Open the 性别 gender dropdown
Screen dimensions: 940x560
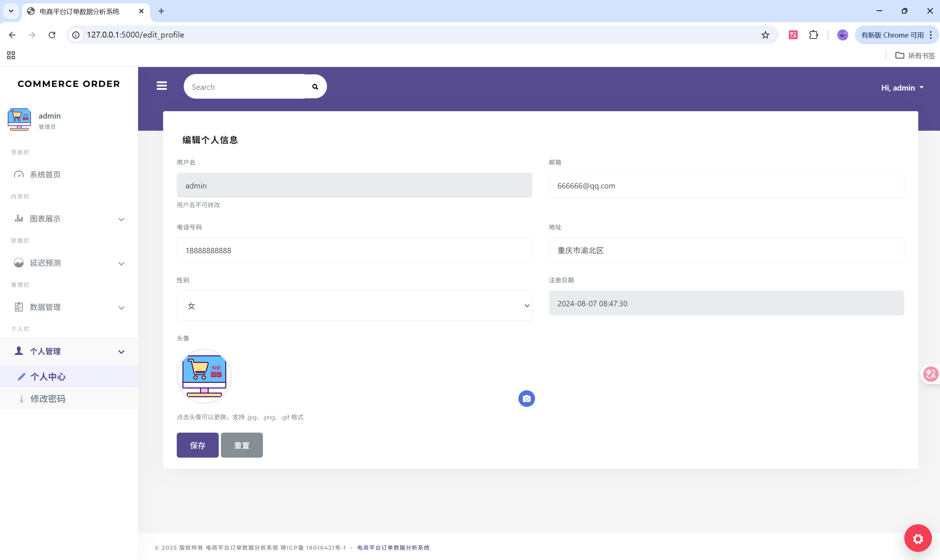point(354,306)
